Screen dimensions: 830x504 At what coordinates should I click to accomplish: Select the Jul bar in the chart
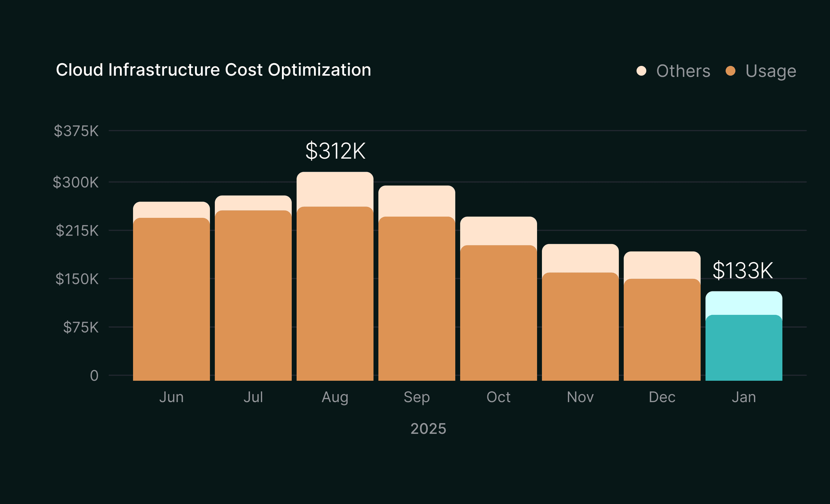pyautogui.click(x=253, y=296)
